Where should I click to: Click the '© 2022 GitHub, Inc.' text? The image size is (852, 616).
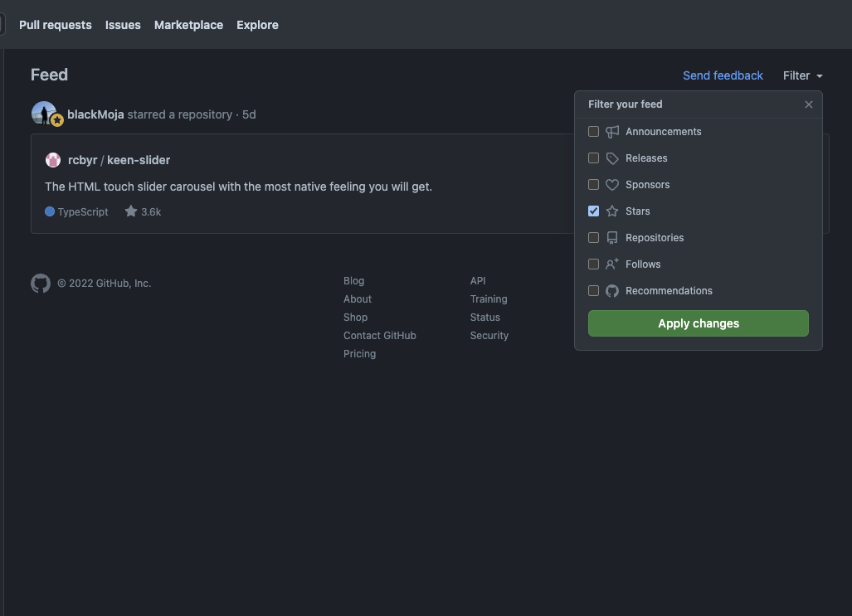[105, 283]
